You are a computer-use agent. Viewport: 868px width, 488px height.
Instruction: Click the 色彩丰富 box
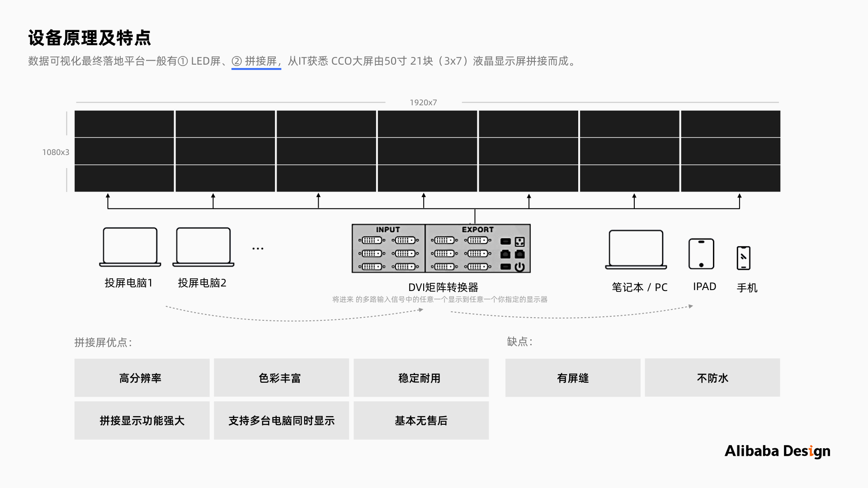coord(281,378)
